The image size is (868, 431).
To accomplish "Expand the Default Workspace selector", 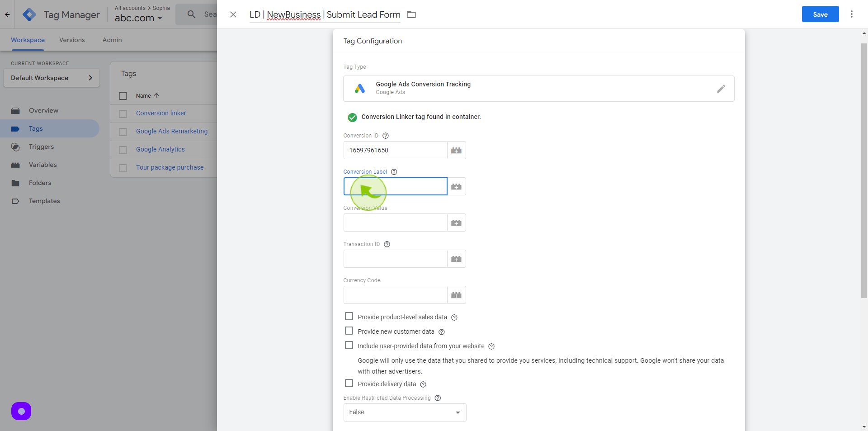I will point(52,78).
